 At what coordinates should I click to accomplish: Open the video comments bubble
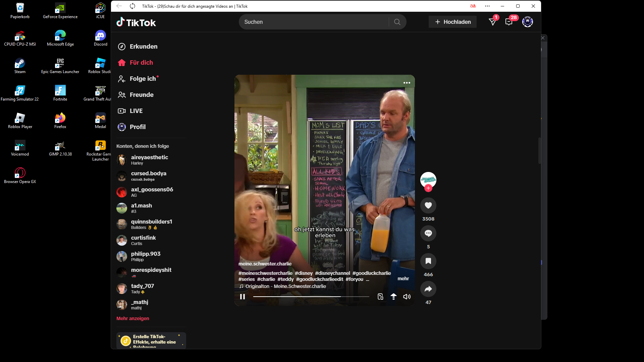[428, 233]
